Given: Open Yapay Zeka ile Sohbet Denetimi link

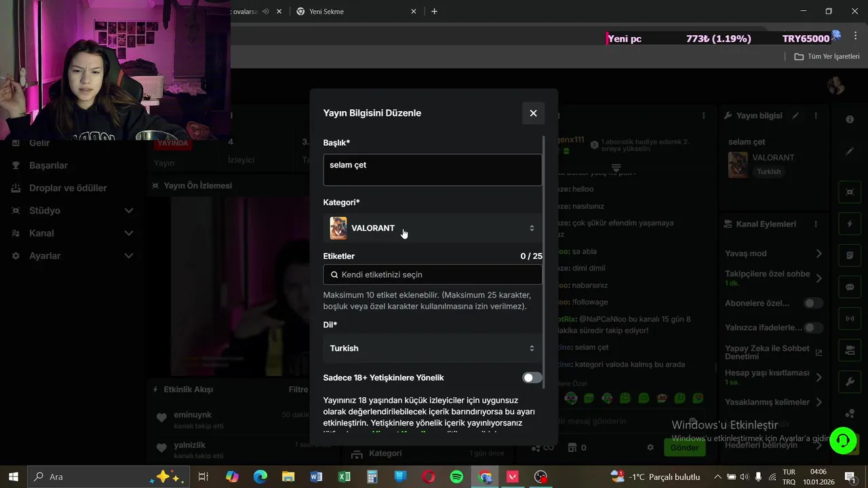Looking at the screenshot, I should pos(773,352).
